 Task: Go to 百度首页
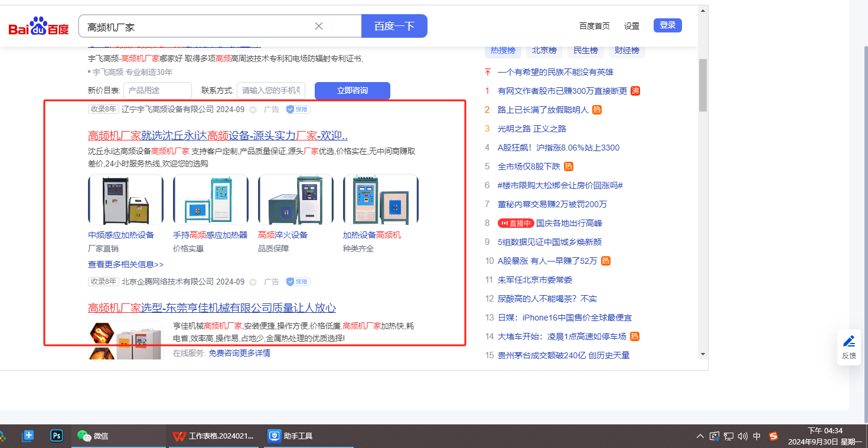point(595,26)
